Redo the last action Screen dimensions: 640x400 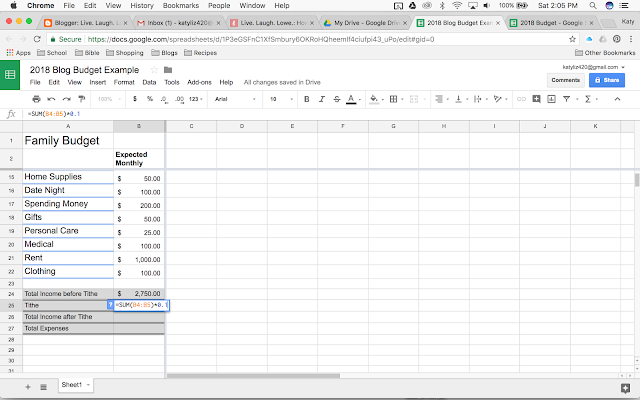[67, 99]
